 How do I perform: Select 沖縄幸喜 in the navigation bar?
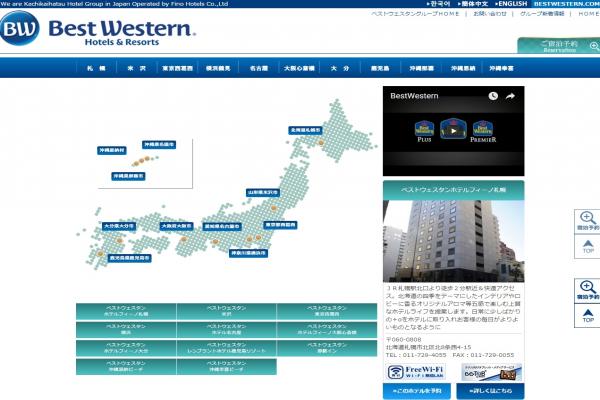pos(502,68)
